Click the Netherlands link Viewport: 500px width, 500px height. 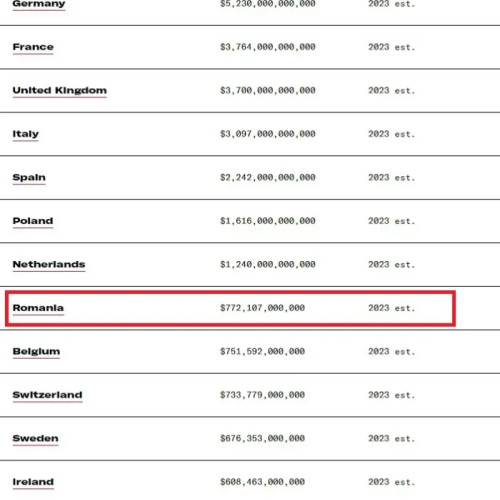[49, 264]
